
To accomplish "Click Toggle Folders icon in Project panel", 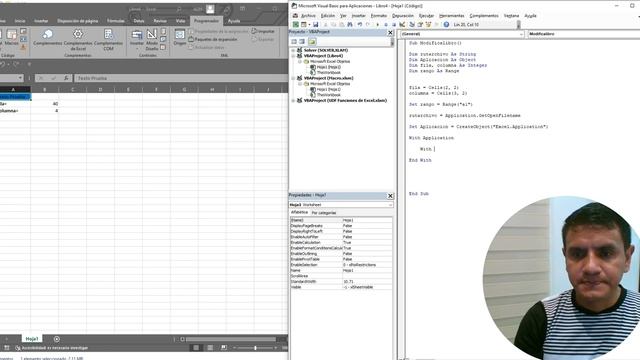I will tap(312, 42).
